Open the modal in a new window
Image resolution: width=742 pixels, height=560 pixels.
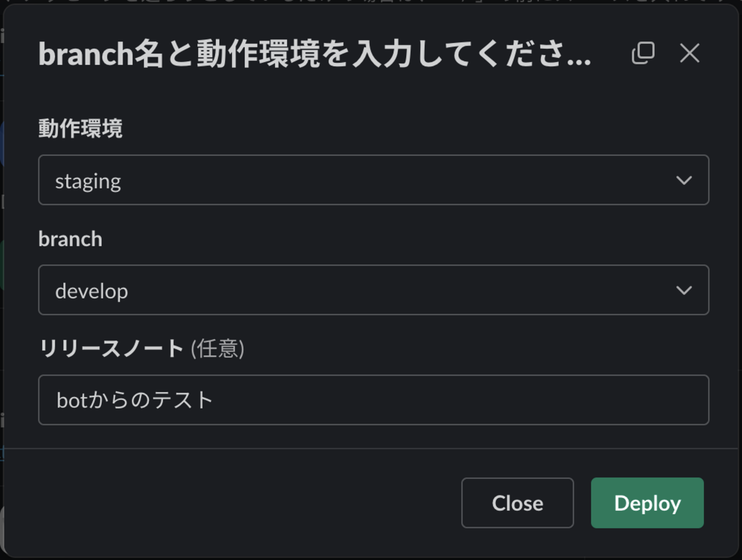[643, 53]
